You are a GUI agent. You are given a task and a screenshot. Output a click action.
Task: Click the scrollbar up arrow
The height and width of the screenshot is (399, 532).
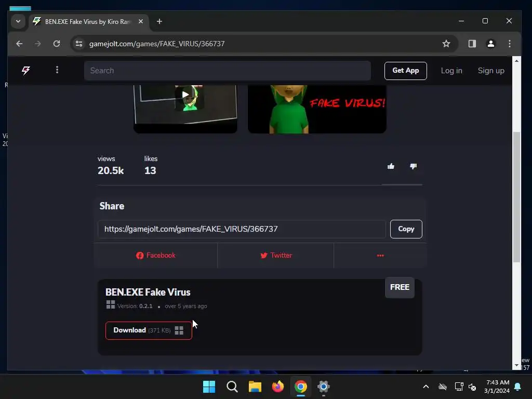tap(516, 61)
